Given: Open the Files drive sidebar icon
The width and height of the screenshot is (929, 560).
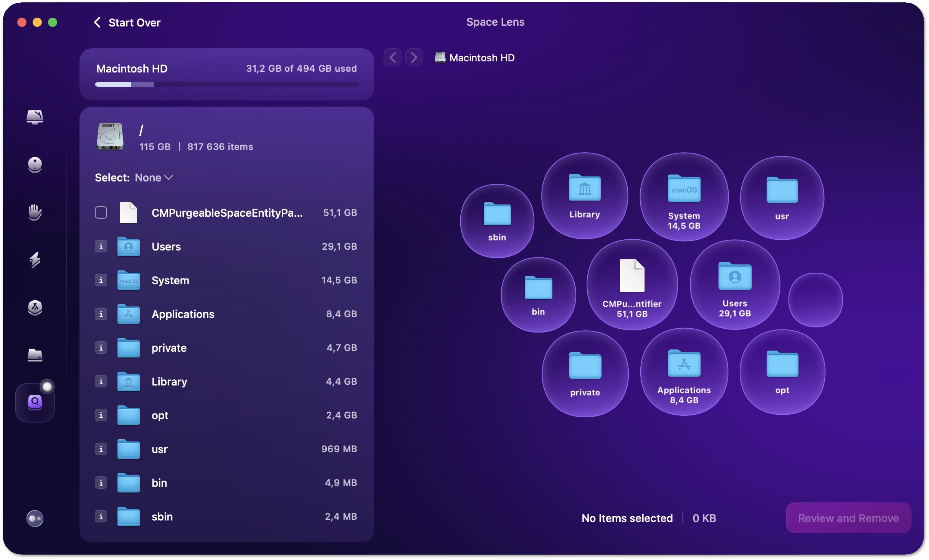Looking at the screenshot, I should click(x=35, y=355).
